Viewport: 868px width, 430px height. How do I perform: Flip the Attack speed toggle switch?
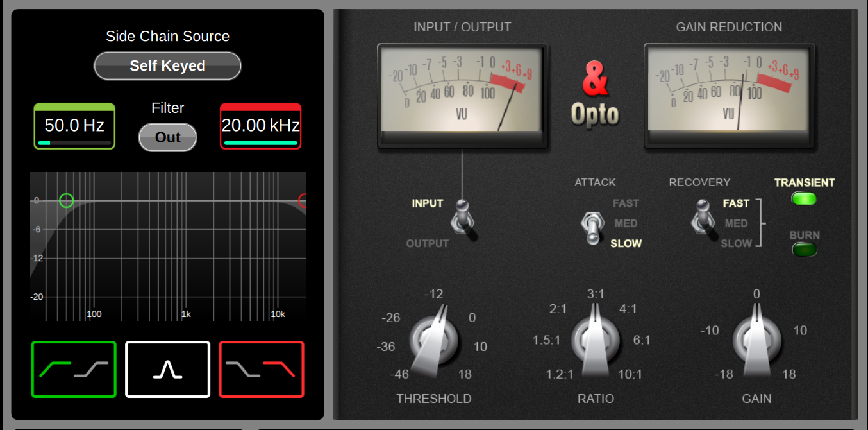[592, 227]
